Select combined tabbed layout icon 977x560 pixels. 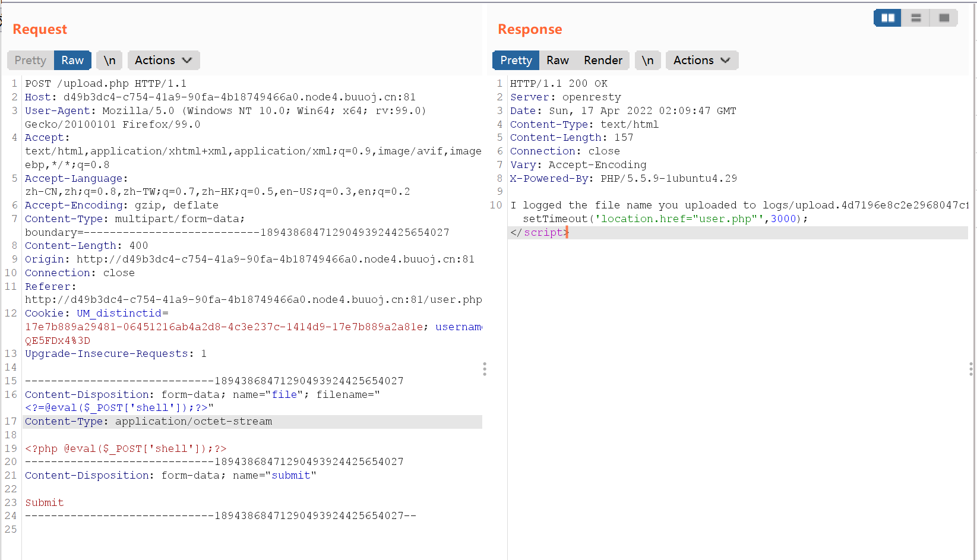tap(944, 18)
